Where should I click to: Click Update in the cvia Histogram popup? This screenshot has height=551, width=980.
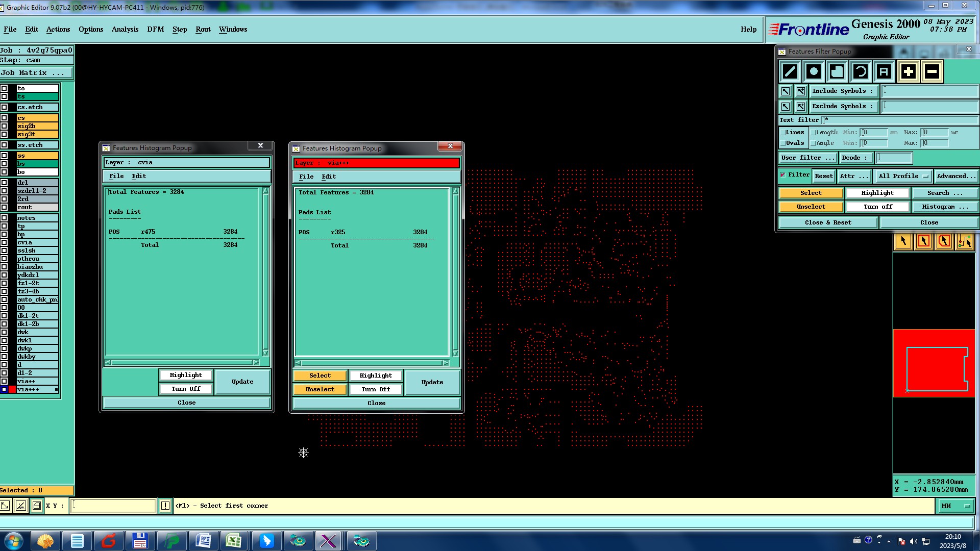click(242, 382)
